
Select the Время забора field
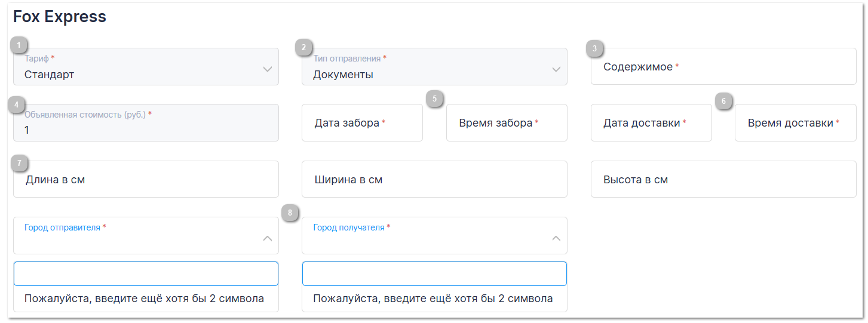(507, 123)
